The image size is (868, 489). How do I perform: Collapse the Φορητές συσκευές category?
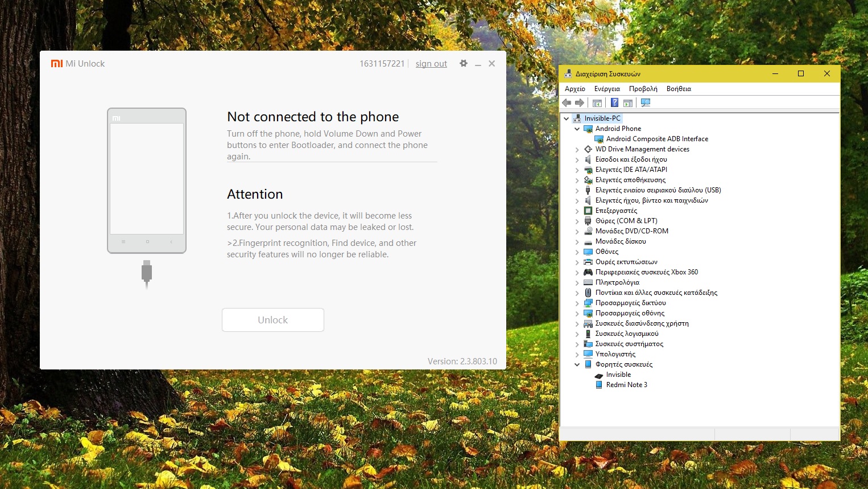click(x=577, y=364)
